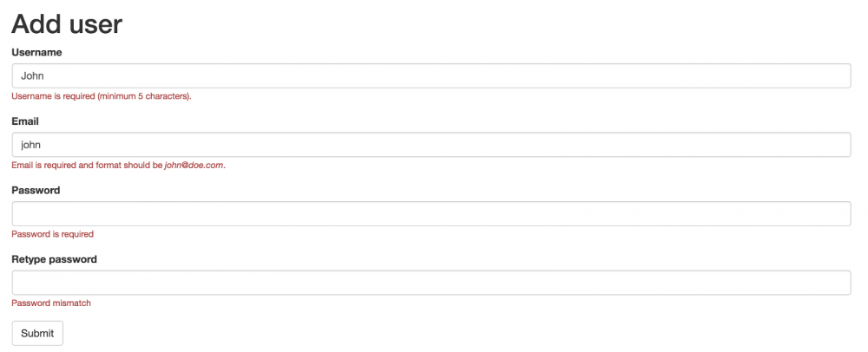Focus the Username input field
The image size is (868, 352).
pyautogui.click(x=431, y=75)
